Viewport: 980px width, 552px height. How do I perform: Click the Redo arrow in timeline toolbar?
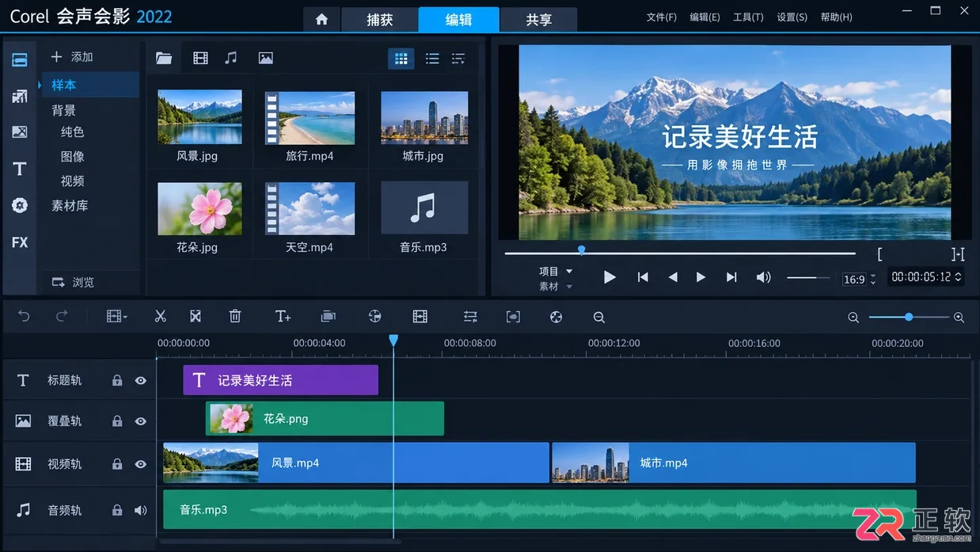62,316
